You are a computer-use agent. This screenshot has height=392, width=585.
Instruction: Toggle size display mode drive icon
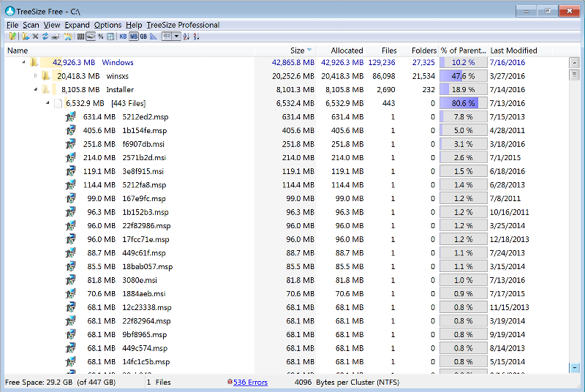(x=91, y=36)
